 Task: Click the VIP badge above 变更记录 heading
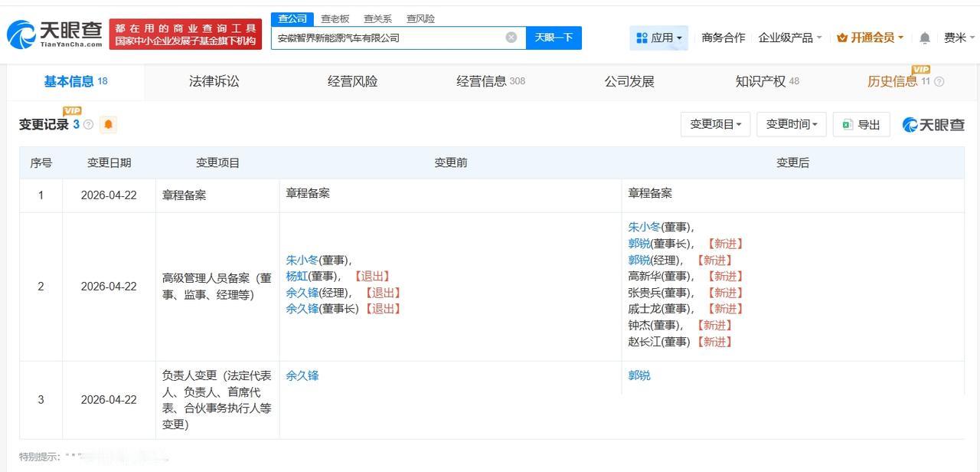tap(72, 110)
